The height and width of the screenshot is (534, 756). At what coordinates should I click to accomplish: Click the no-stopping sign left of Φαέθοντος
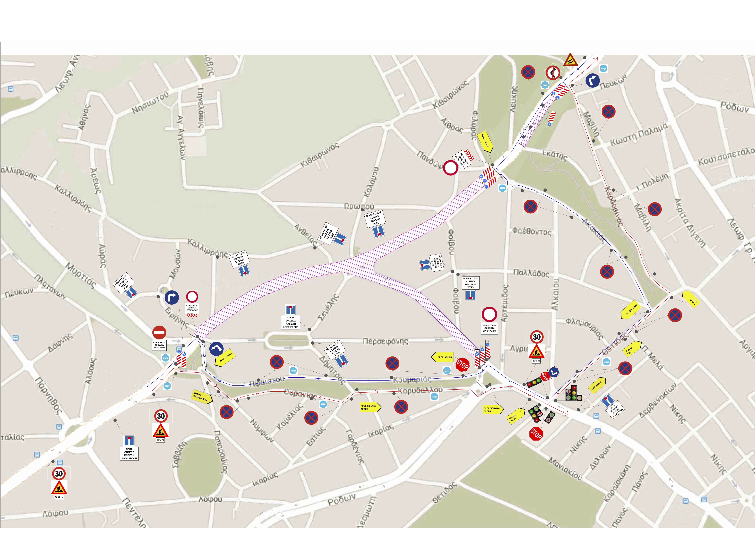tap(530, 207)
